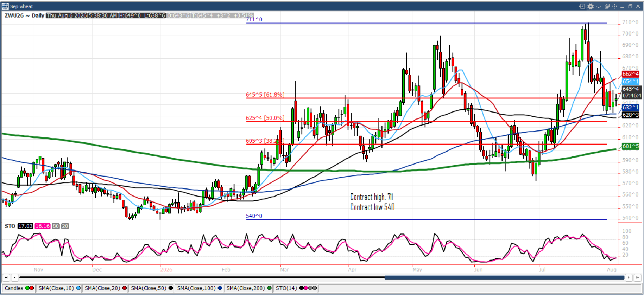
Task: Click the blue horizontal scrollbar thumb
Action: 504,278
